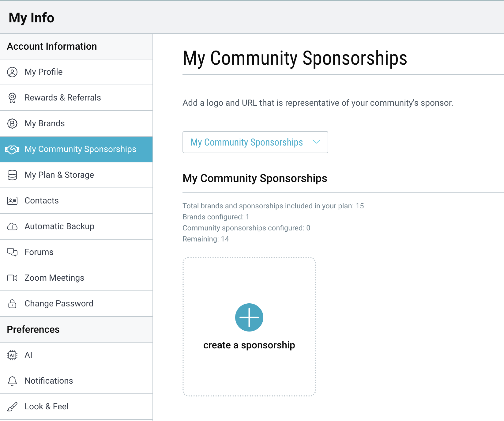Image resolution: width=504 pixels, height=421 pixels.
Task: Open the My Brands menu item
Action: coord(45,123)
